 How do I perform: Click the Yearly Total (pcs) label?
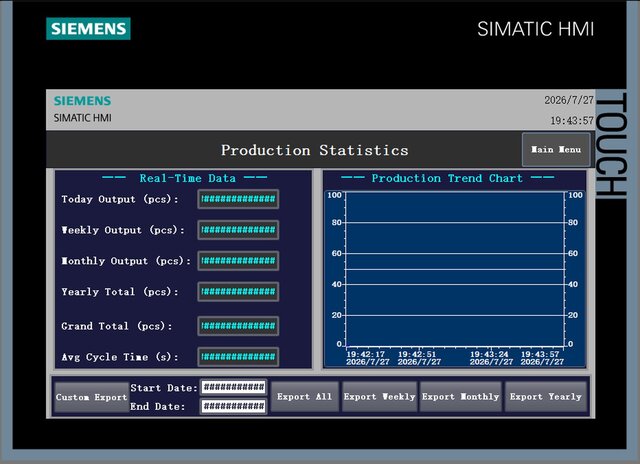point(120,292)
